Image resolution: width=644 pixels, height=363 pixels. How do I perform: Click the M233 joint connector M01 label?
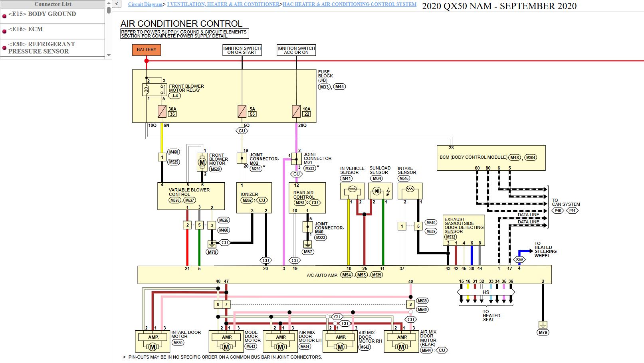[x=310, y=168]
